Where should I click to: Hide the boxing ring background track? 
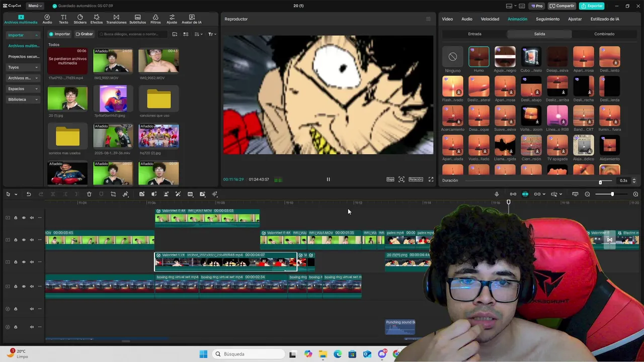24,287
